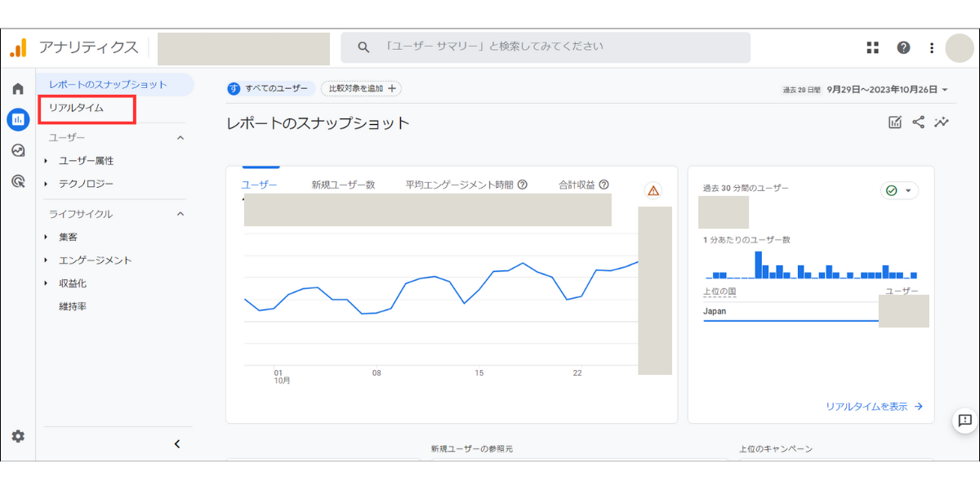Select the 合計収益 metric tab
Viewport: 980px width, 490px height.
tap(577, 185)
